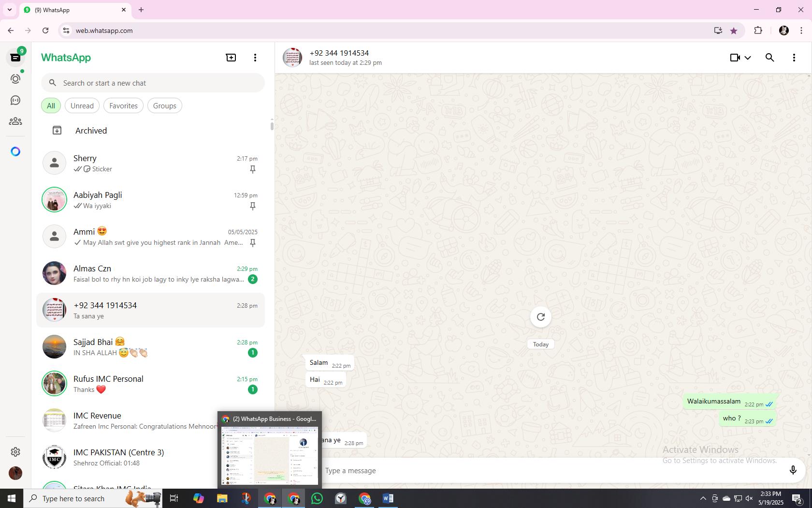This screenshot has height=508, width=812.
Task: Click the +92 344 1914534 header name
Action: (x=339, y=53)
